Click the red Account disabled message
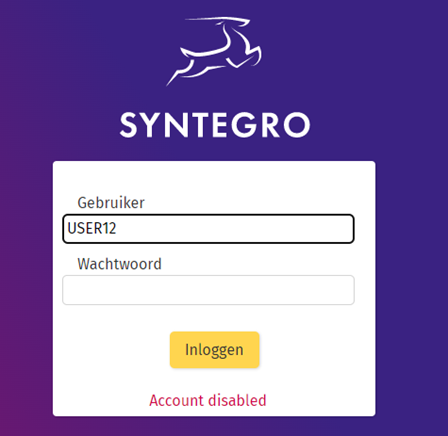This screenshot has width=448, height=436. [x=208, y=400]
